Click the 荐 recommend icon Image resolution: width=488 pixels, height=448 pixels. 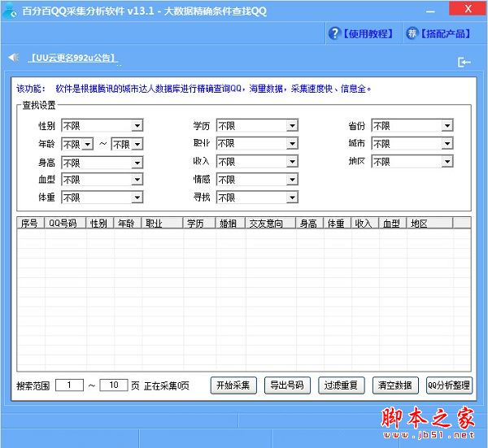click(x=412, y=33)
